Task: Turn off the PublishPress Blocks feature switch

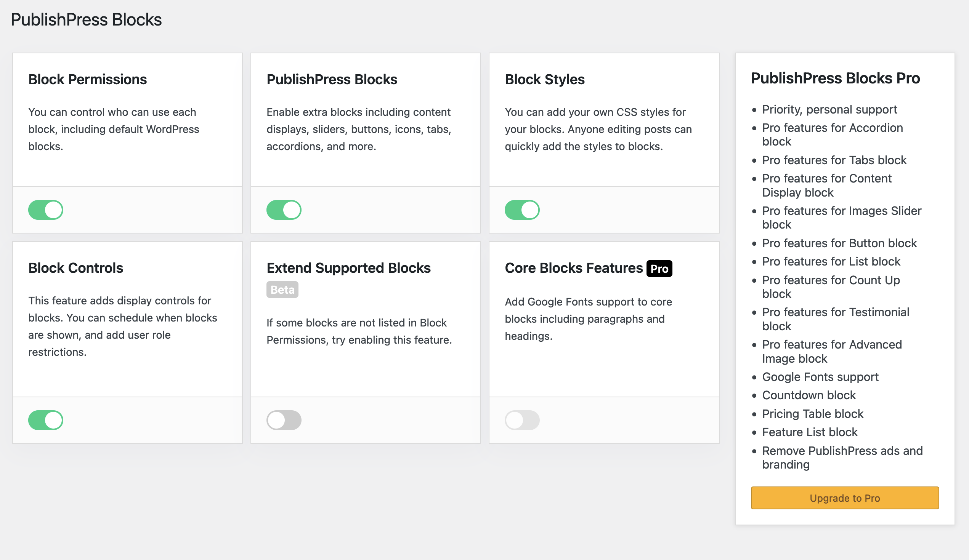Action: [x=284, y=210]
